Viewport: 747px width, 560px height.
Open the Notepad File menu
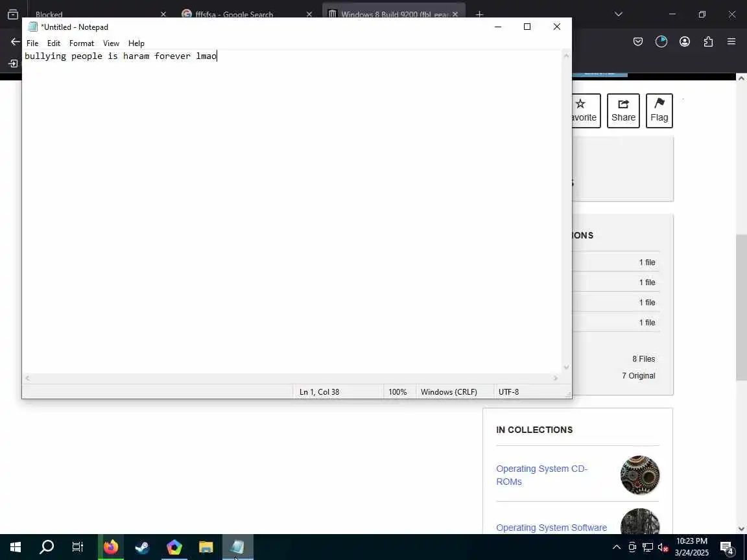point(32,43)
